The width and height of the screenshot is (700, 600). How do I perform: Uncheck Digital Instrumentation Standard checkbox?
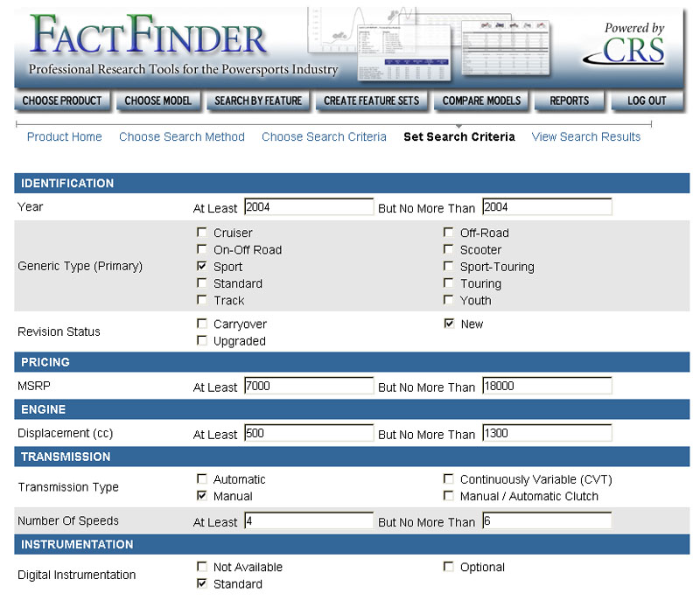[x=202, y=583]
